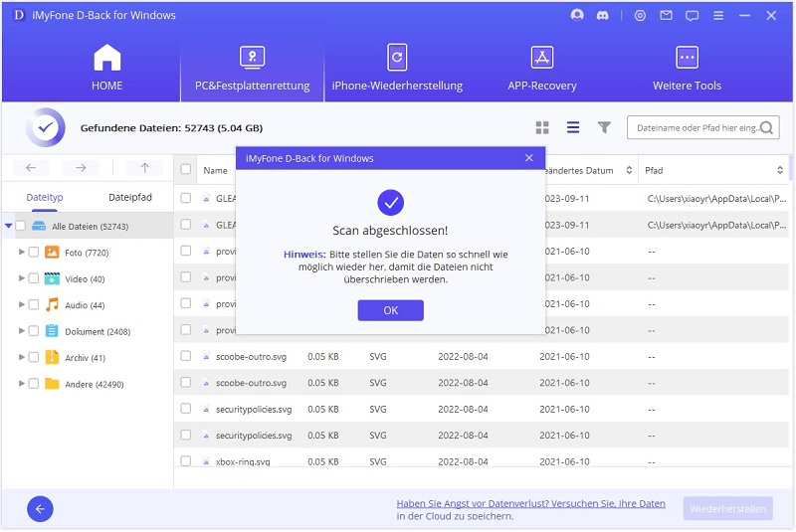796x532 pixels.
Task: Open the filter funnel icon
Action: tap(604, 127)
